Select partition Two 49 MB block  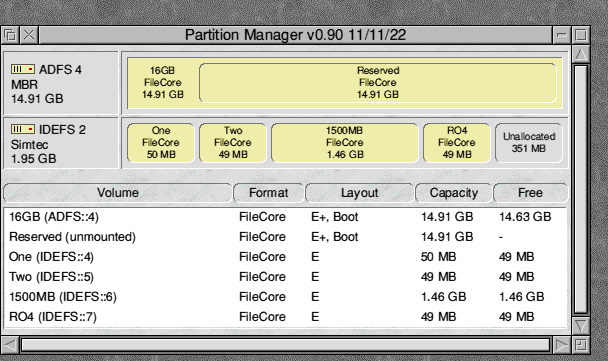[233, 143]
